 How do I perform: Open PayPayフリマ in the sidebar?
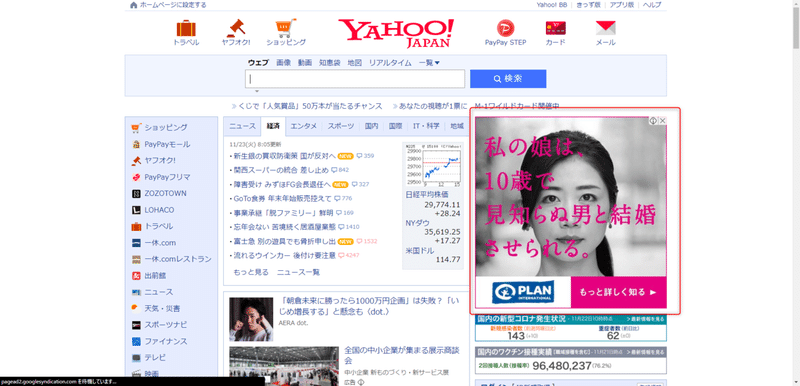pos(167,177)
